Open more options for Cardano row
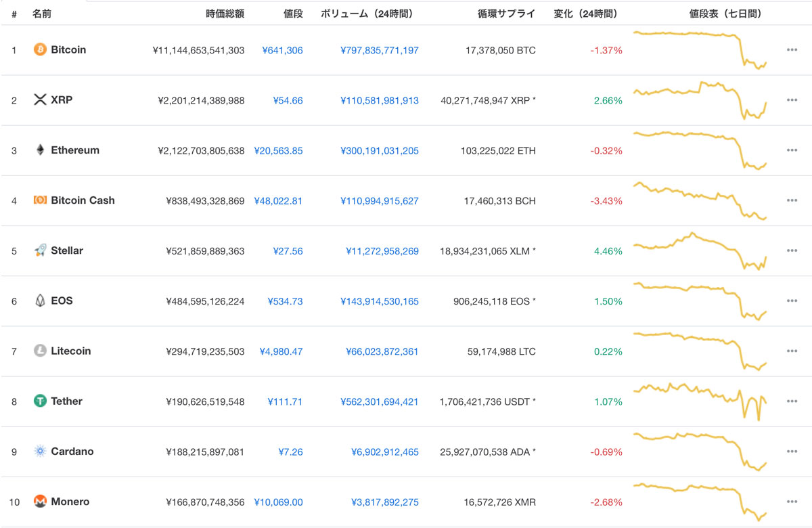812x528 pixels. [792, 452]
